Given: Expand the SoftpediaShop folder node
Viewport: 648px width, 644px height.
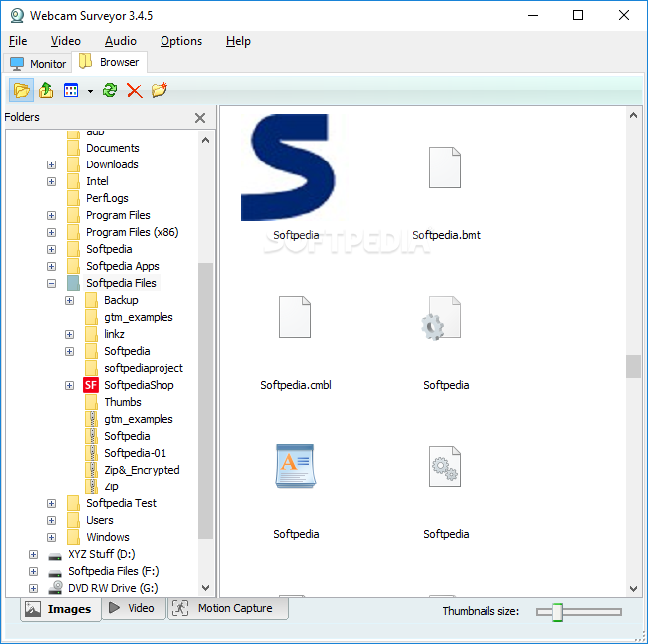Looking at the screenshot, I should [70, 385].
